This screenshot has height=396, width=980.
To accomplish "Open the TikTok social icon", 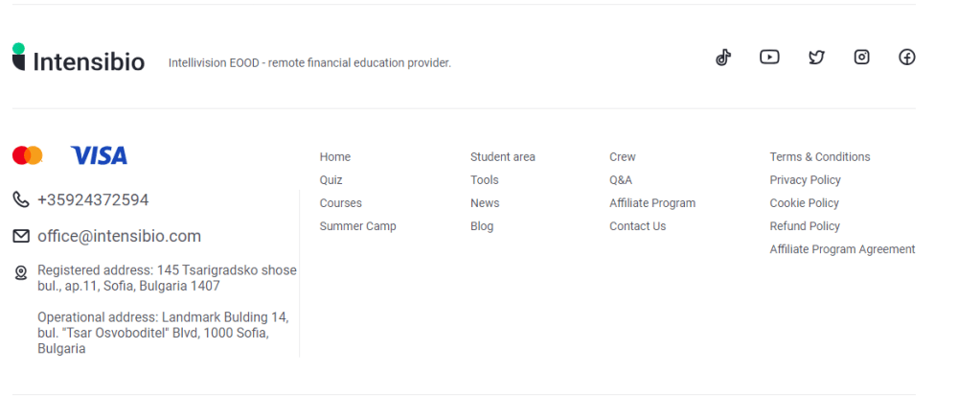I will pyautogui.click(x=723, y=58).
